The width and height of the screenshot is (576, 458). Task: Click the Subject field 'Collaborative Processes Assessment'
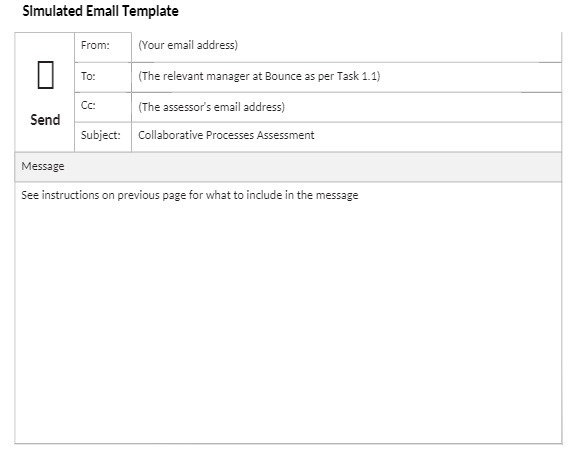[x=346, y=137]
